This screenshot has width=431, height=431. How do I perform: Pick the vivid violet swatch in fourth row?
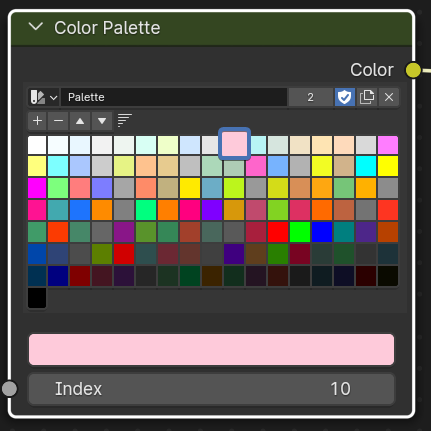click(212, 210)
